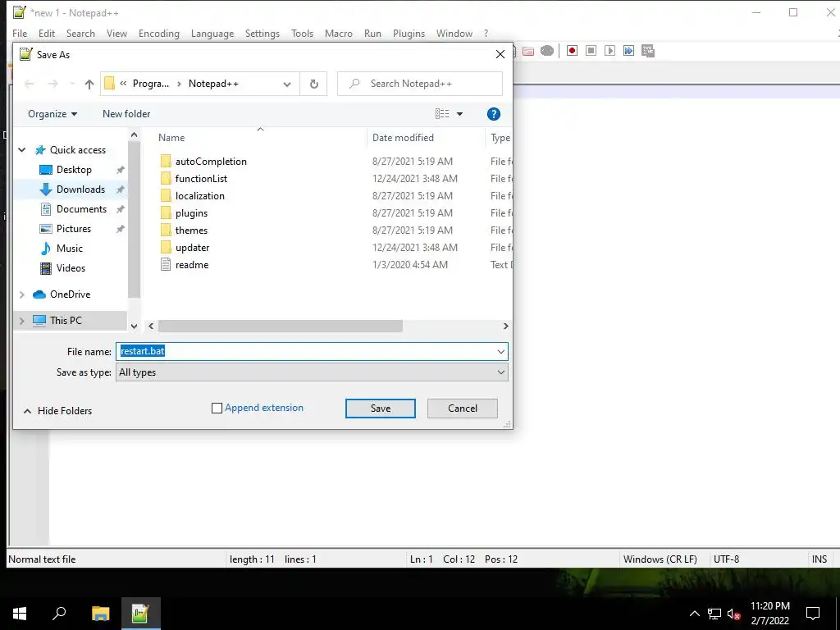The width and height of the screenshot is (840, 630).
Task: Click the Cancel button
Action: [463, 409]
